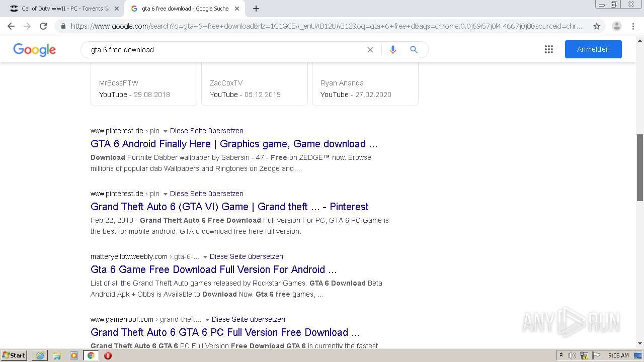Viewport: 644px width, 362px height.
Task: Open 'Grand Theft Auto 6 GTA 6 PC' result
Action: (225, 332)
